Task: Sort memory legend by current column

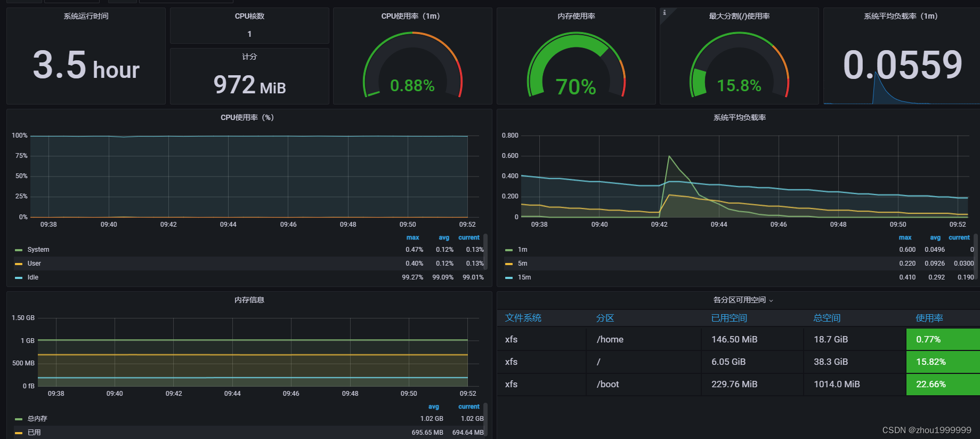Action: 469,406
